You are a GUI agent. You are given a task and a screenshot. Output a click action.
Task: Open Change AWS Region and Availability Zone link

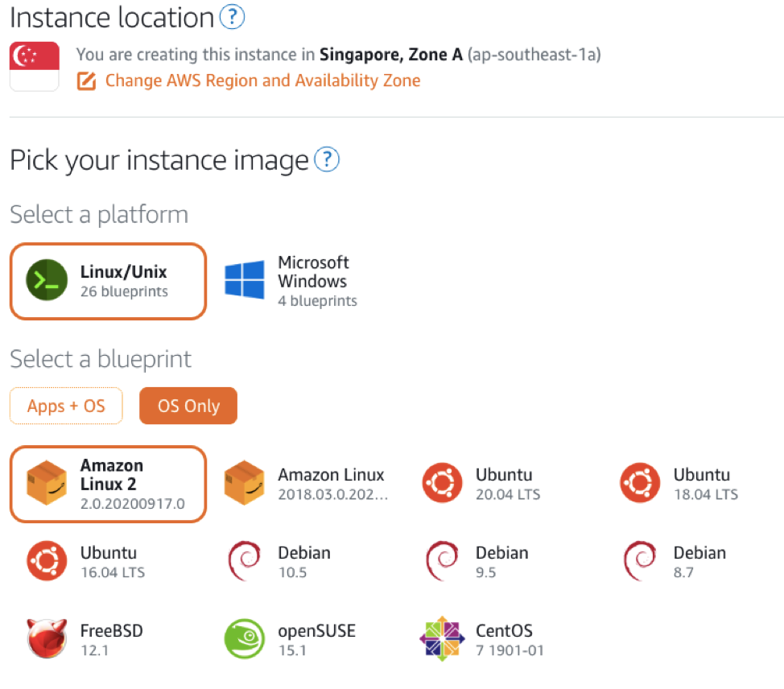coord(262,80)
